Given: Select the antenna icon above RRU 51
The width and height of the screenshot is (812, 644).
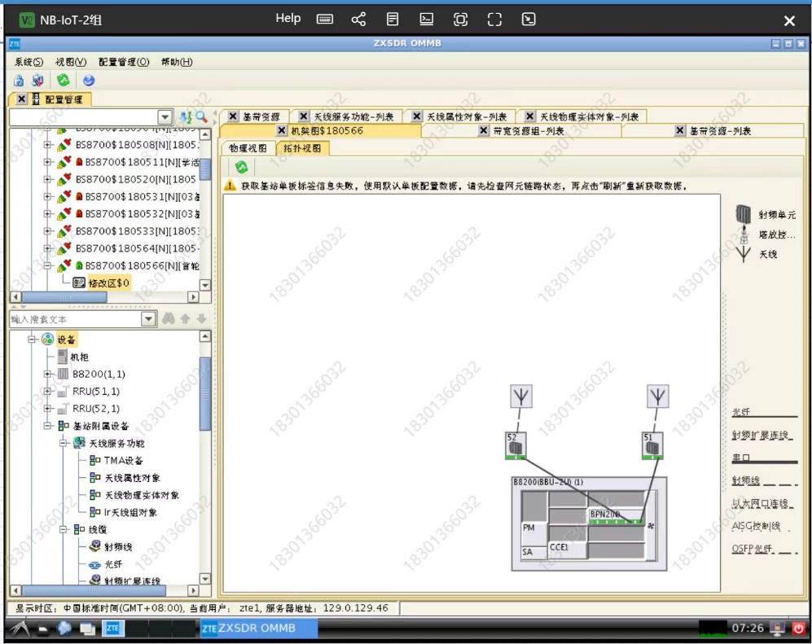Looking at the screenshot, I should point(658,396).
